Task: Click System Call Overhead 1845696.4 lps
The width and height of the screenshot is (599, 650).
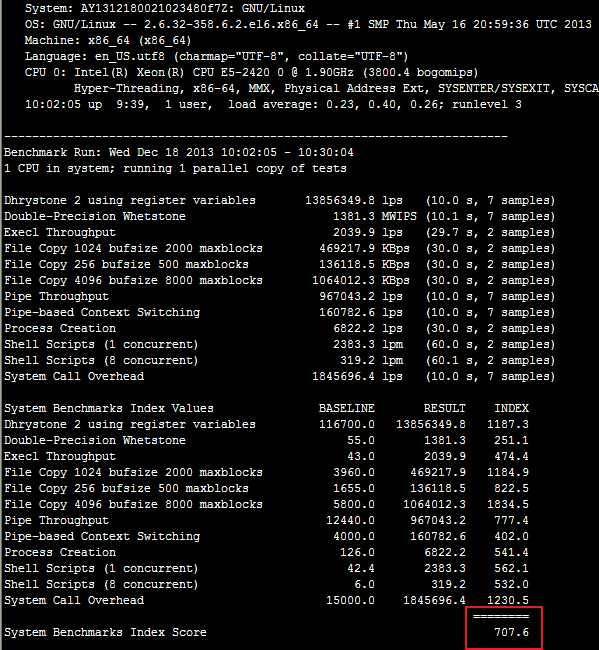Action: click(357, 376)
